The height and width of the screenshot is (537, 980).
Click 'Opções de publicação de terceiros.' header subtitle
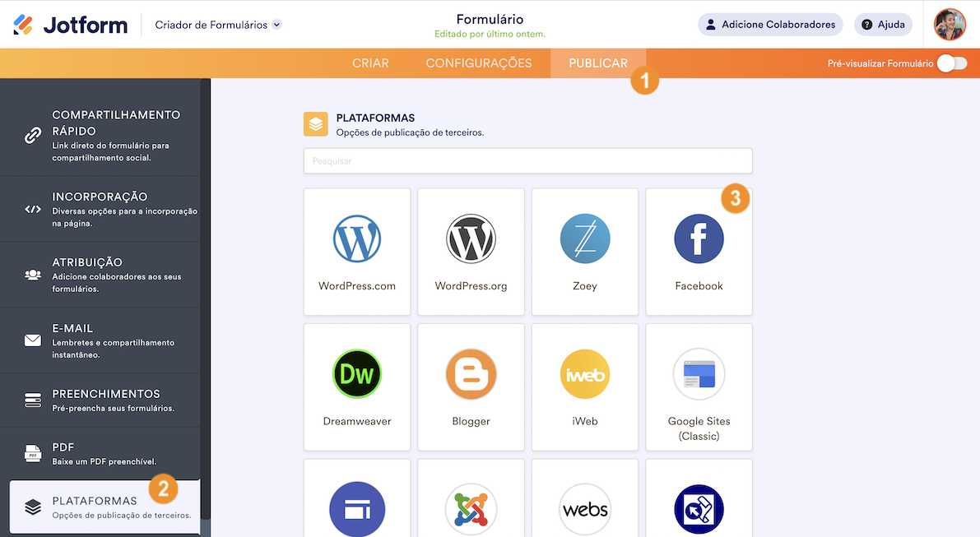[410, 132]
